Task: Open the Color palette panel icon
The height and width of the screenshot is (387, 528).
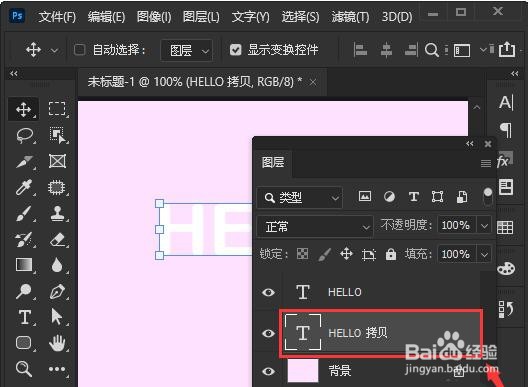Action: 506,268
